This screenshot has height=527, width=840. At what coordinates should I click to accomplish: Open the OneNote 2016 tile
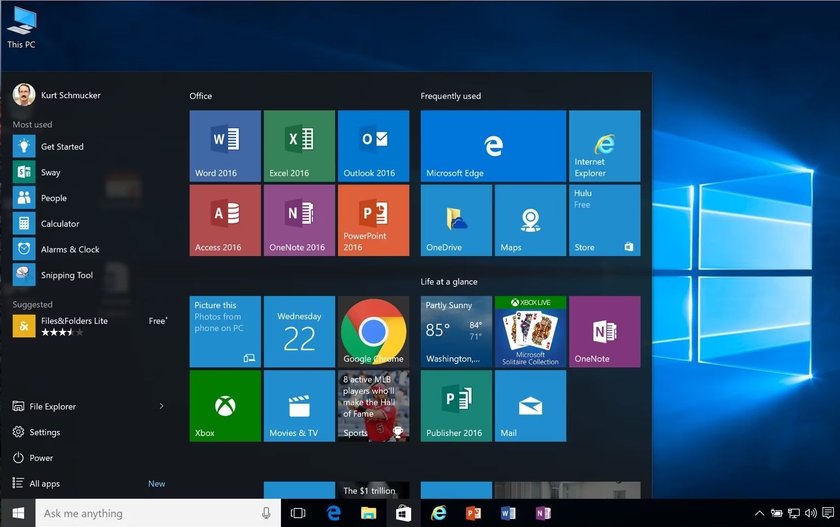click(299, 220)
